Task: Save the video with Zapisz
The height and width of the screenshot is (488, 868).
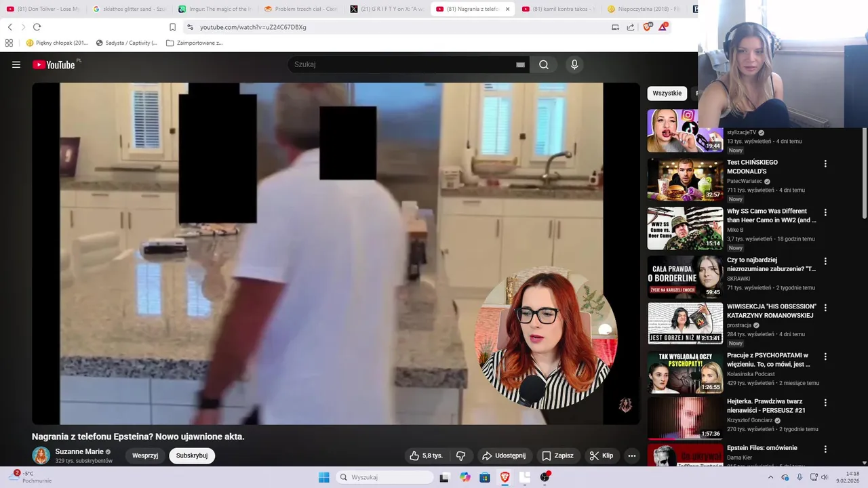Action: [x=557, y=455]
